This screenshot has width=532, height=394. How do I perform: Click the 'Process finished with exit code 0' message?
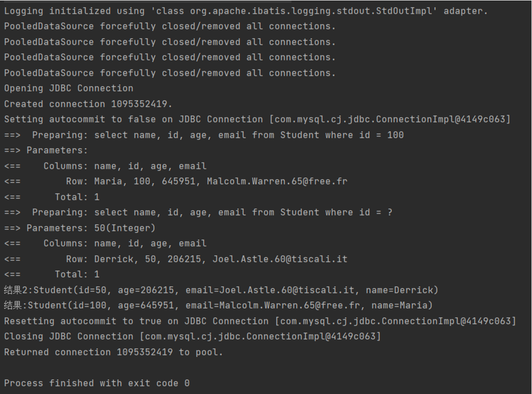tap(97, 383)
